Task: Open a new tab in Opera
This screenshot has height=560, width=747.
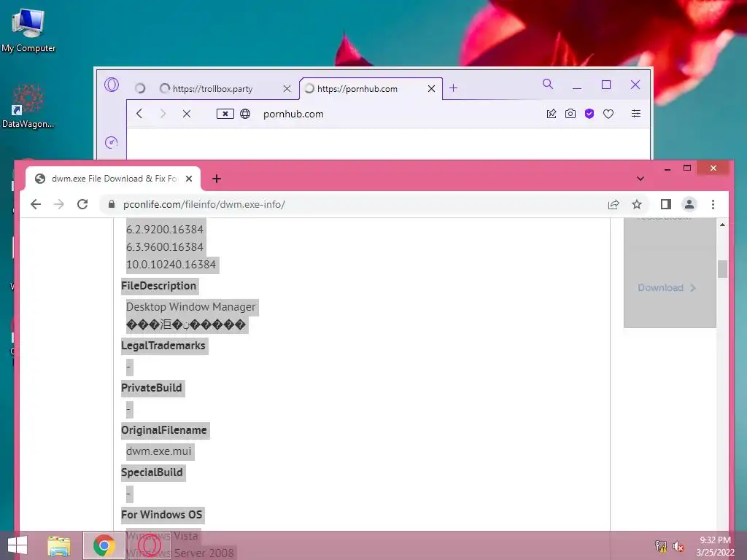Action: click(453, 88)
